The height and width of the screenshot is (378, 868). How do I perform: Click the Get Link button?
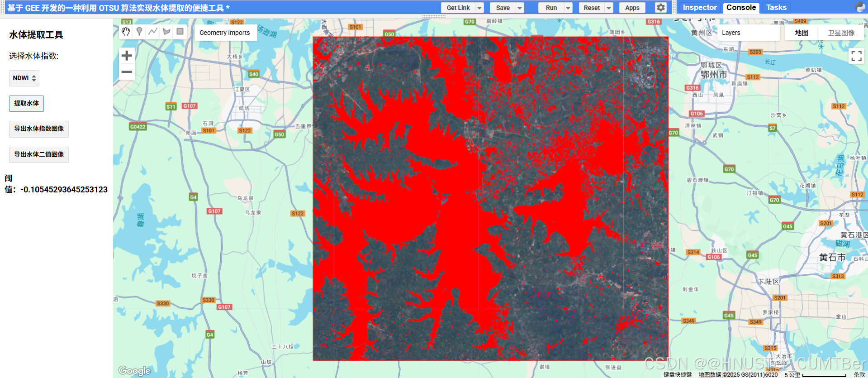click(x=458, y=8)
